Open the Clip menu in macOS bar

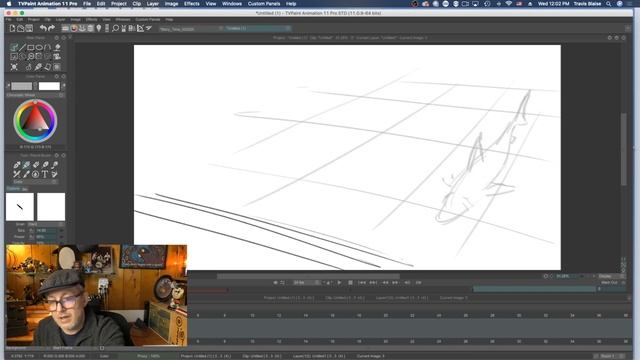coord(137,4)
